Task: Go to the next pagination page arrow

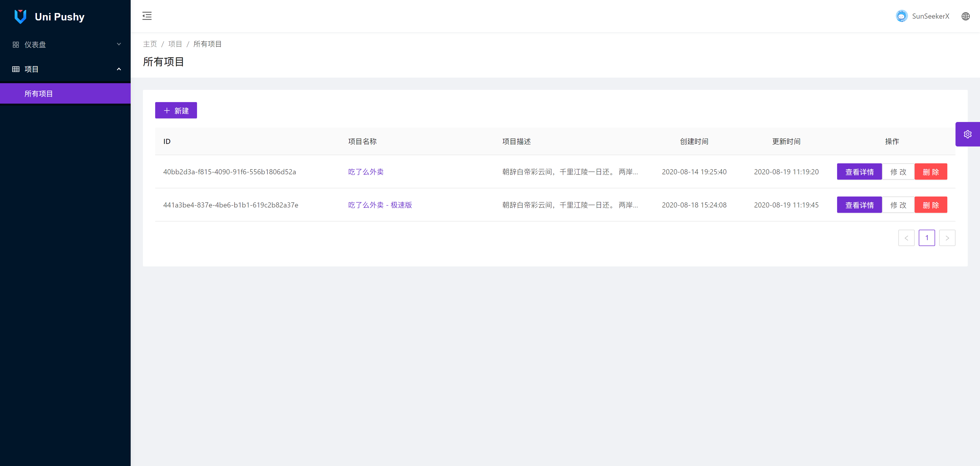Action: coord(947,238)
